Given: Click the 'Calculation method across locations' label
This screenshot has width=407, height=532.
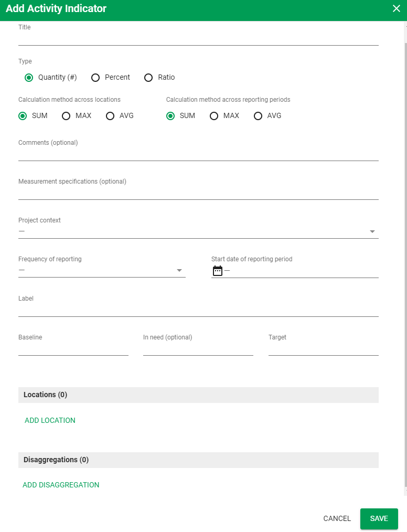Looking at the screenshot, I should click(x=69, y=99).
